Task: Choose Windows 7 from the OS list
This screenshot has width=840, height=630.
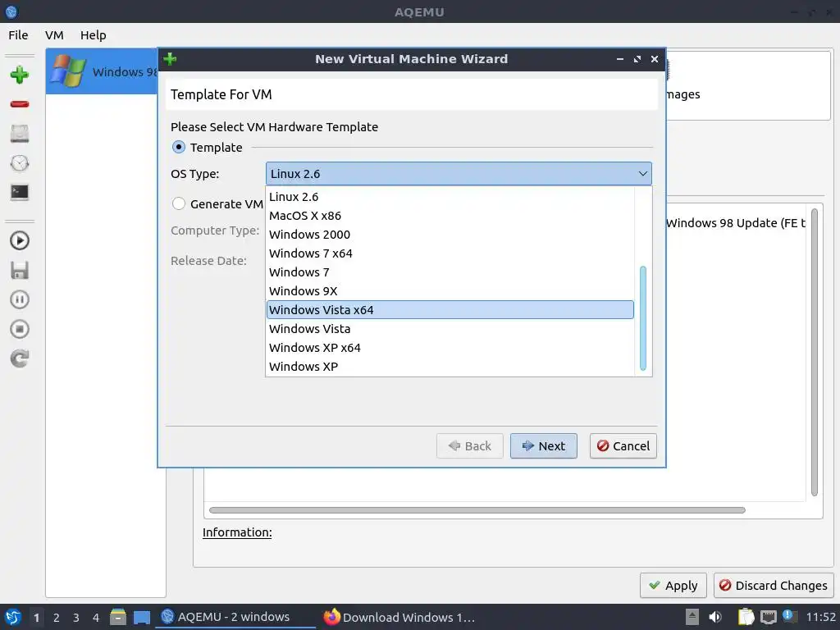Action: (450, 272)
